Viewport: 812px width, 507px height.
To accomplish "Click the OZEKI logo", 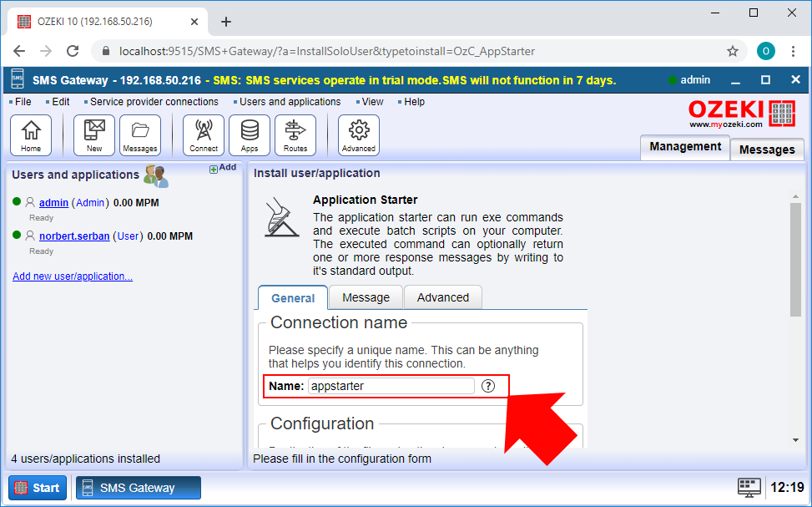I will (x=741, y=114).
